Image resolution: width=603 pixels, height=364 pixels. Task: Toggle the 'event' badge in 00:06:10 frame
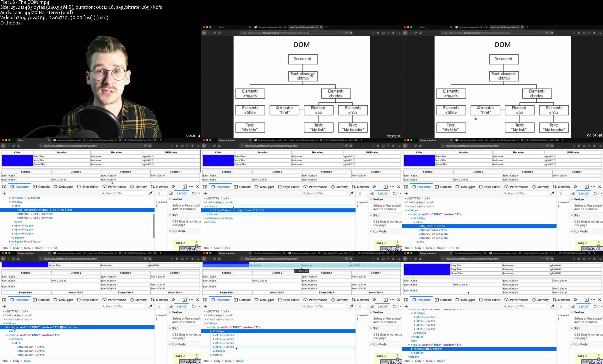click(x=219, y=202)
